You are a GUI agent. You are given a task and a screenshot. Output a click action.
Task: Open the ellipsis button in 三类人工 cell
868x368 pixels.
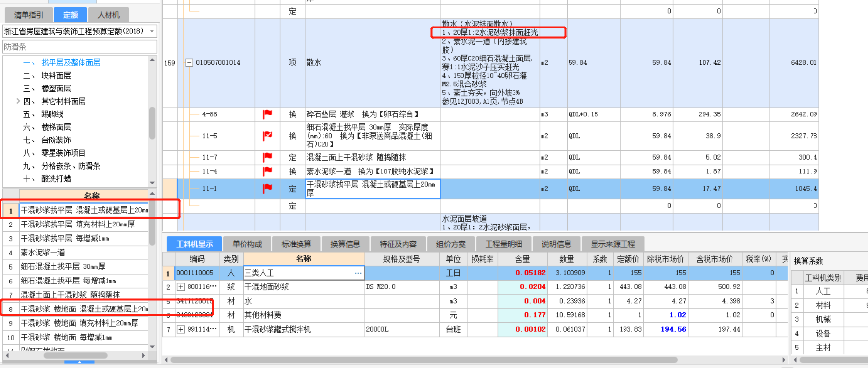pyautogui.click(x=358, y=273)
